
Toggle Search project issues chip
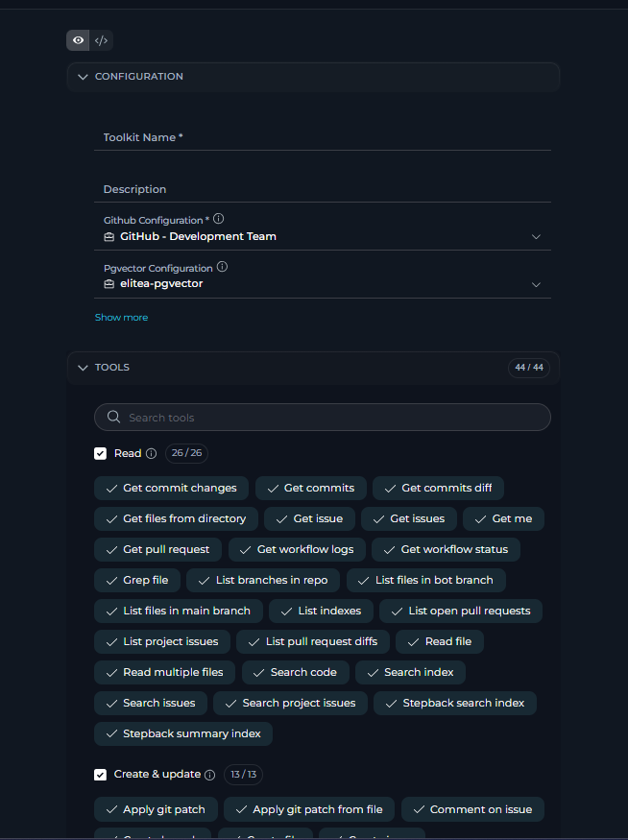click(290, 704)
